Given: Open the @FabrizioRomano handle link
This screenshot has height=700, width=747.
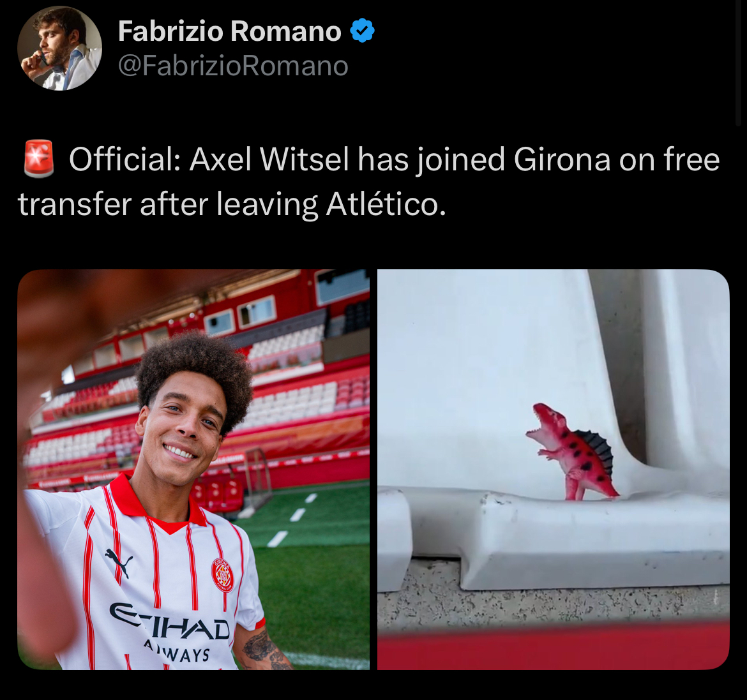Looking at the screenshot, I should (234, 66).
